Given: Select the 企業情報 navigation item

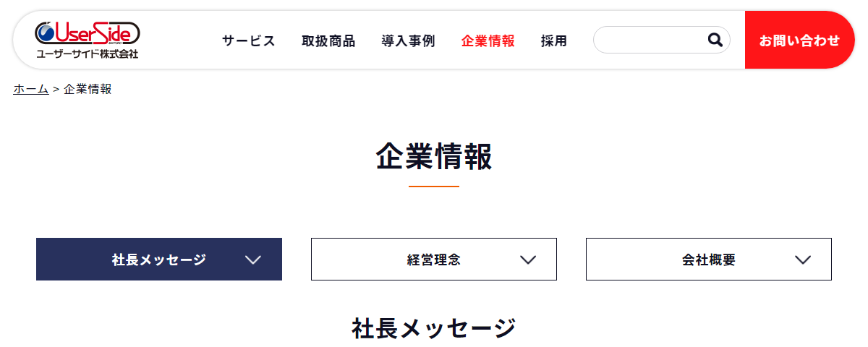Looking at the screenshot, I should (488, 41).
